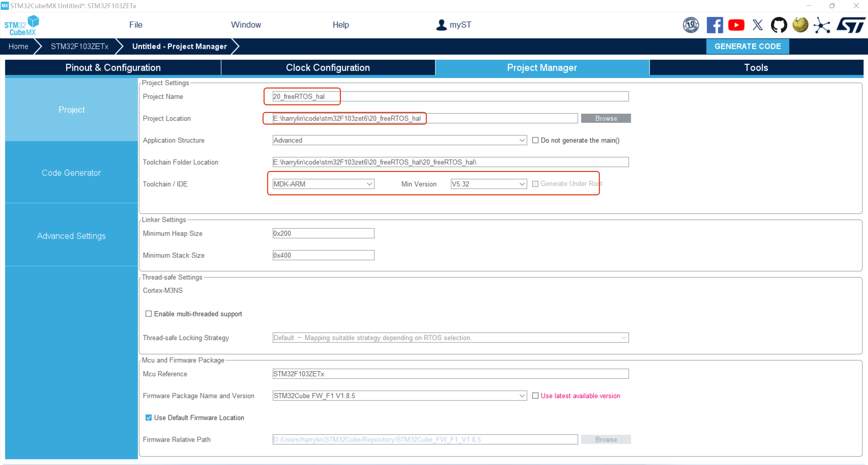Open the Toolchain / IDE dropdown
This screenshot has height=465, width=868.
pos(323,184)
